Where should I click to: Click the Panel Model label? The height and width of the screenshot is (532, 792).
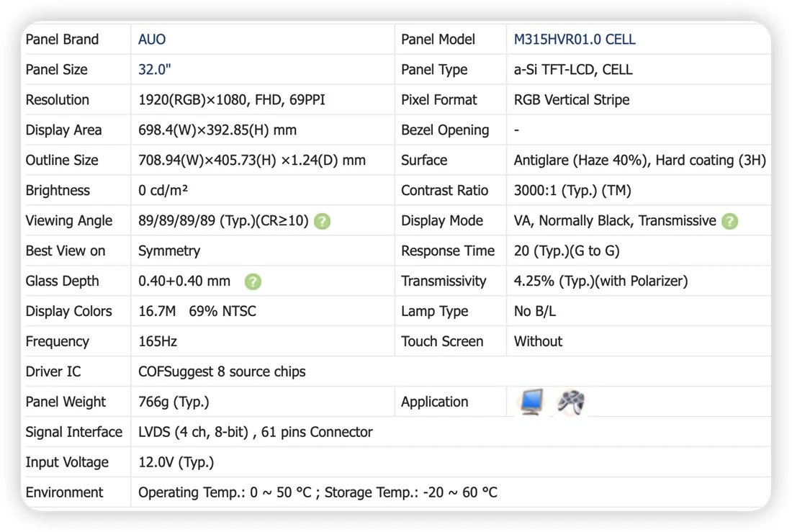click(438, 40)
